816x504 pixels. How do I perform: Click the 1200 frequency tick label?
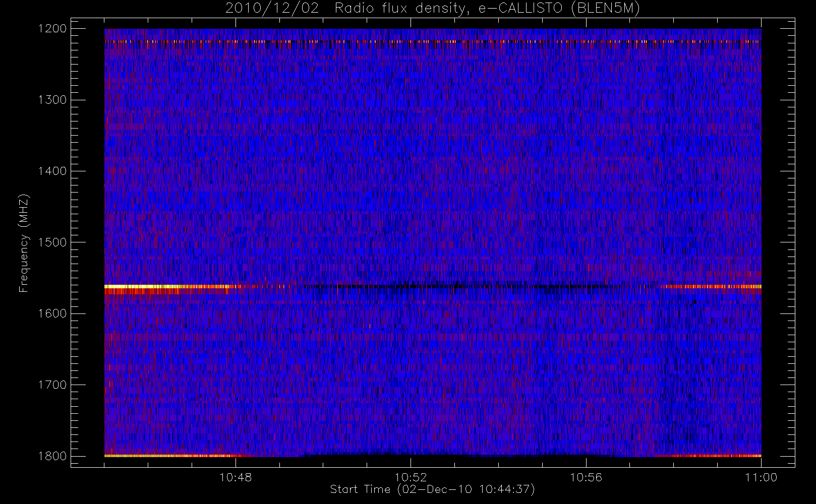[52, 29]
